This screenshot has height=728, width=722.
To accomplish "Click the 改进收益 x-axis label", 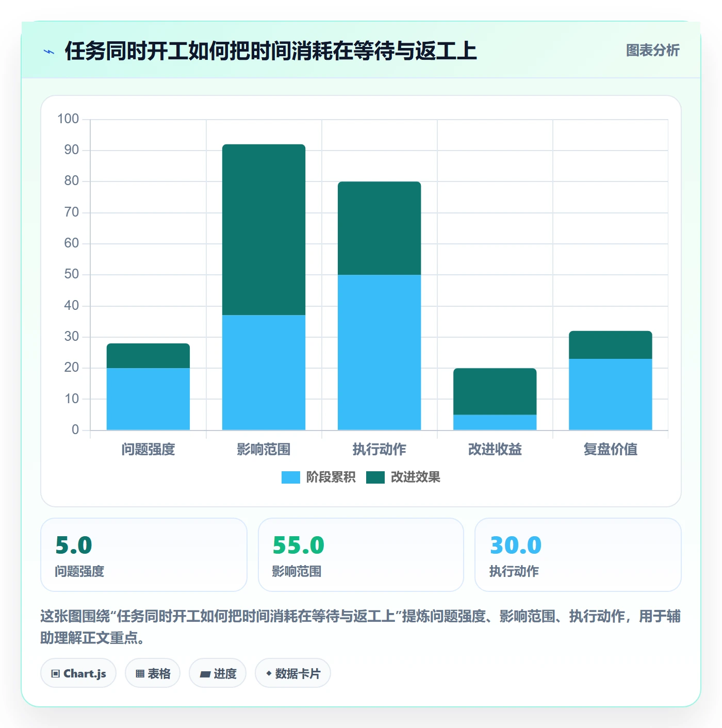I will pyautogui.click(x=495, y=450).
